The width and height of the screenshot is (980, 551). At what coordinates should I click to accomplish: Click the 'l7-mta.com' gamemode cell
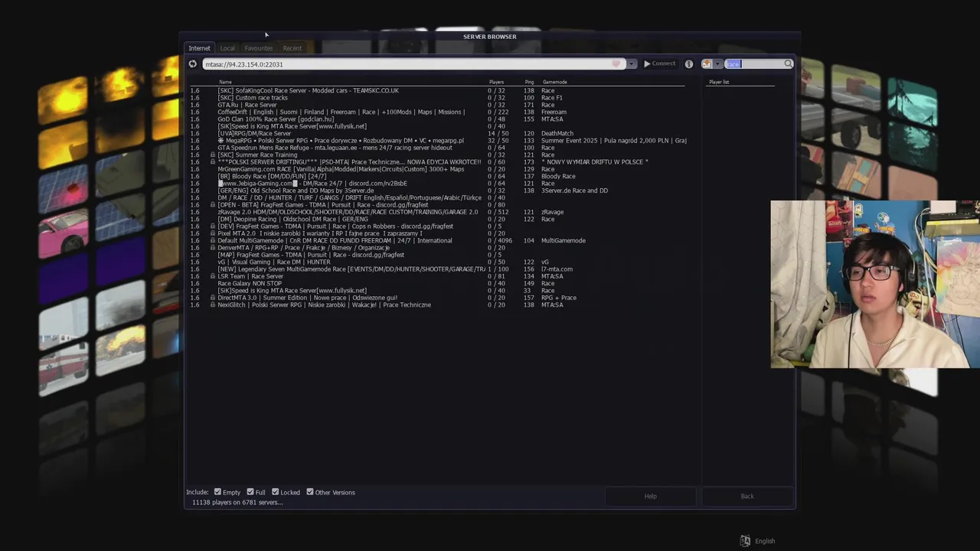coord(557,269)
